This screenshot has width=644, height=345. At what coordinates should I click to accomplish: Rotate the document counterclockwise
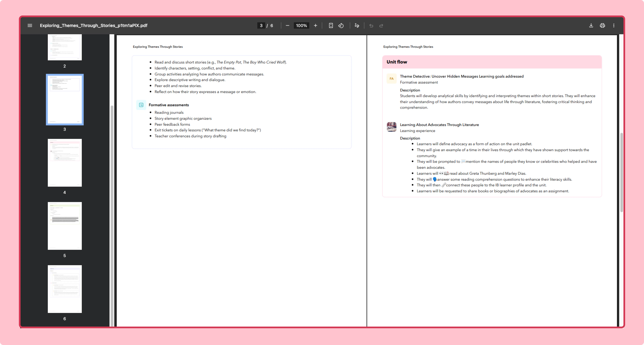click(341, 25)
